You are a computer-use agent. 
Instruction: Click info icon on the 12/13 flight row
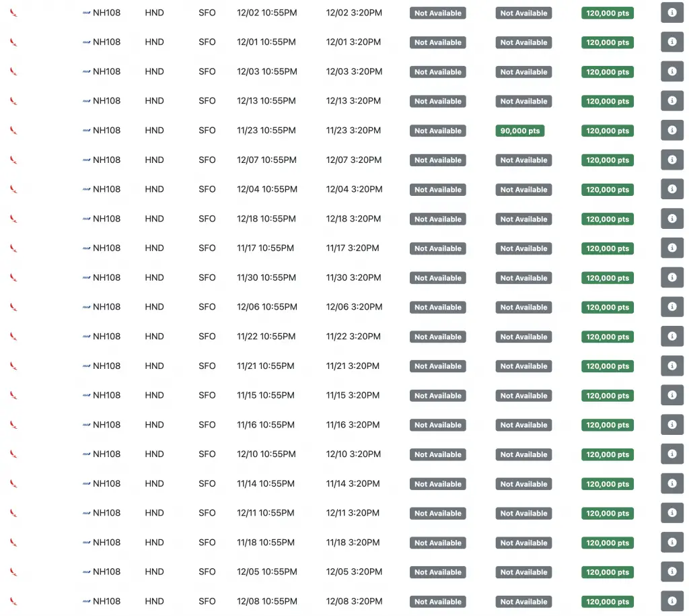click(672, 101)
